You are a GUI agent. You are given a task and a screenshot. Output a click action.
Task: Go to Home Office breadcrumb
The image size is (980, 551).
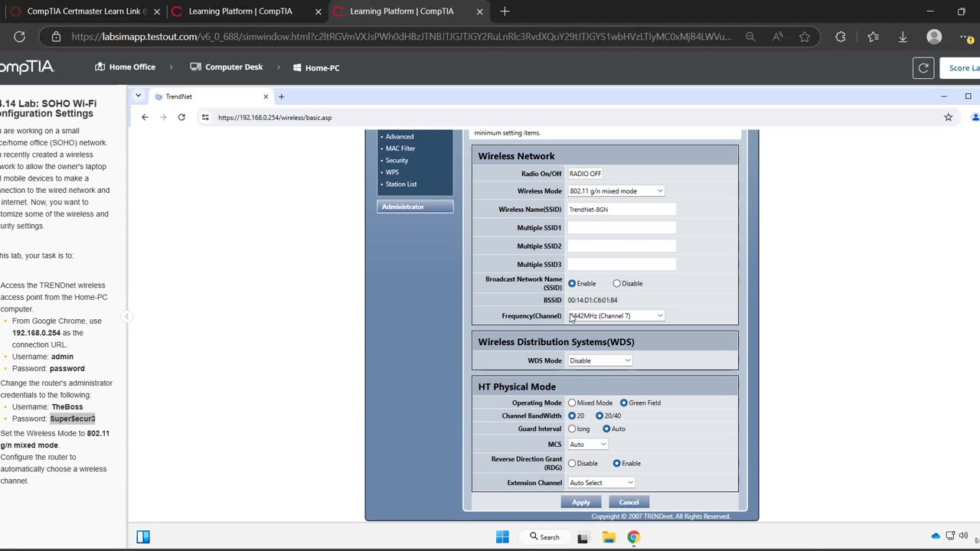pyautogui.click(x=125, y=67)
